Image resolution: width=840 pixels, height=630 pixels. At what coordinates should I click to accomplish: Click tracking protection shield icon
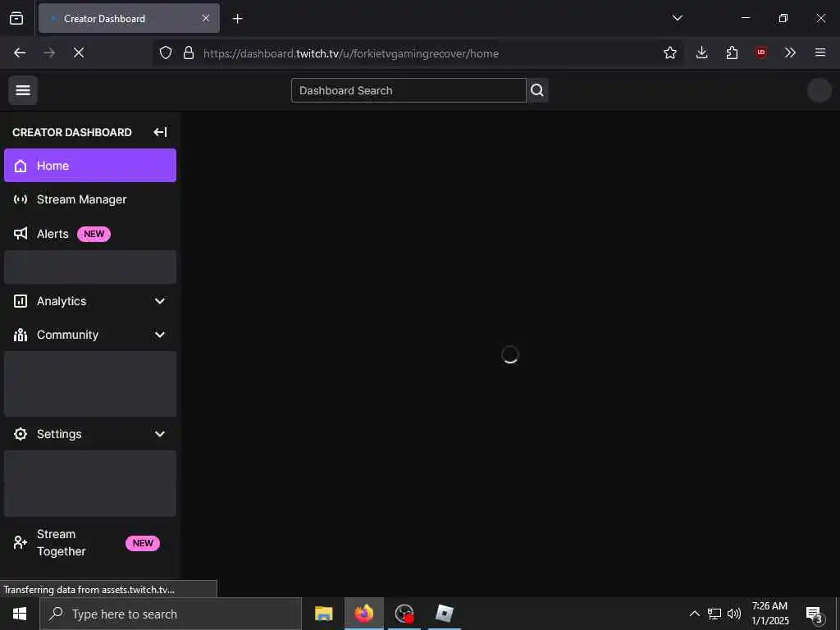pos(166,52)
